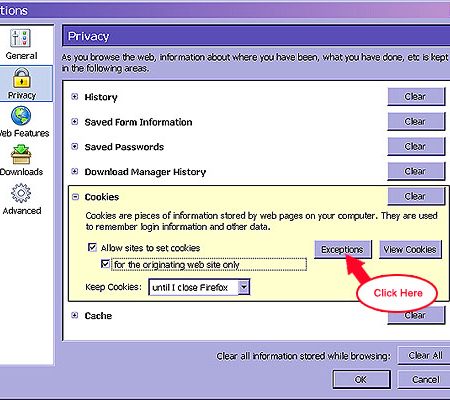Viewport: 450px width, 400px height.
Task: Uncheck Allow sites to set cookies
Action: point(92,247)
